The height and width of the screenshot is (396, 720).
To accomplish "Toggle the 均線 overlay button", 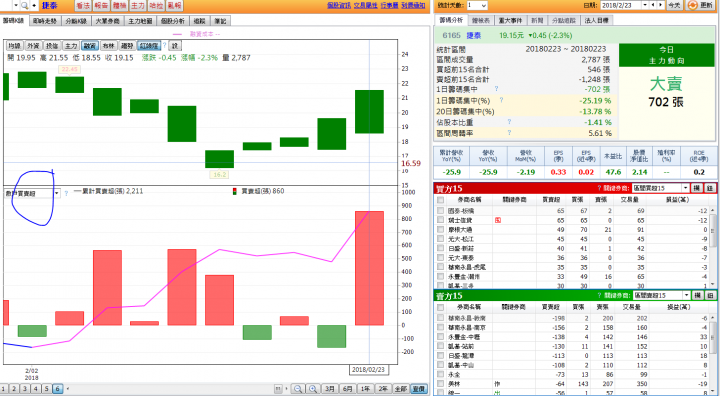I will click(x=15, y=45).
